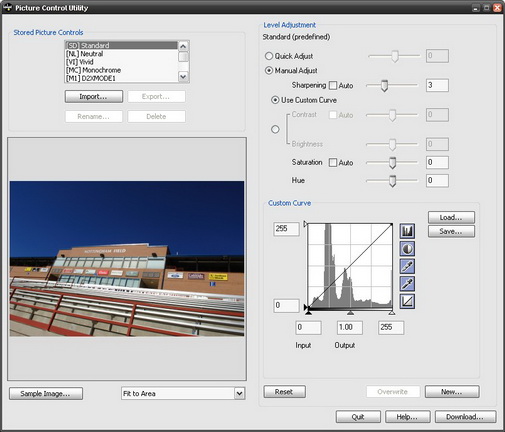505x432 pixels.
Task: Click the Hue value field
Action: (437, 181)
